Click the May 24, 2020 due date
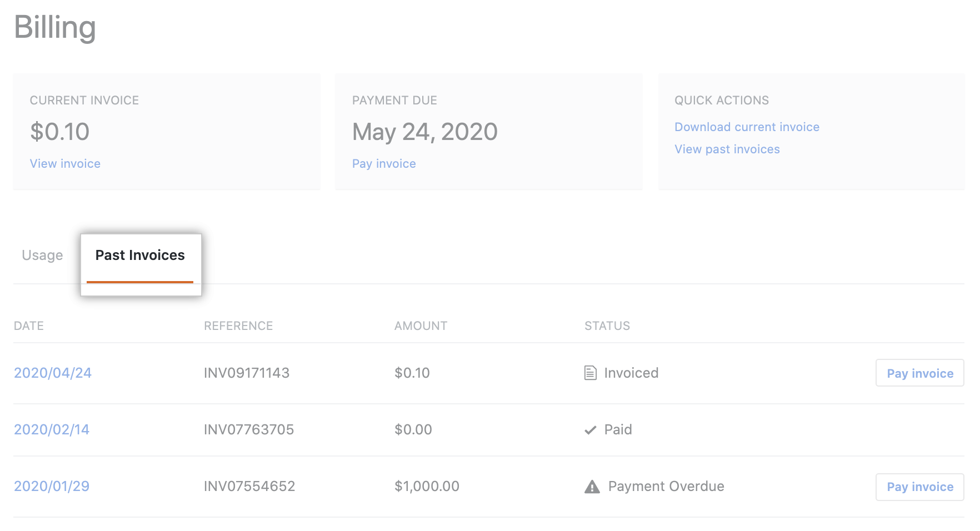Screen dimensions: 980x531 click(x=425, y=132)
